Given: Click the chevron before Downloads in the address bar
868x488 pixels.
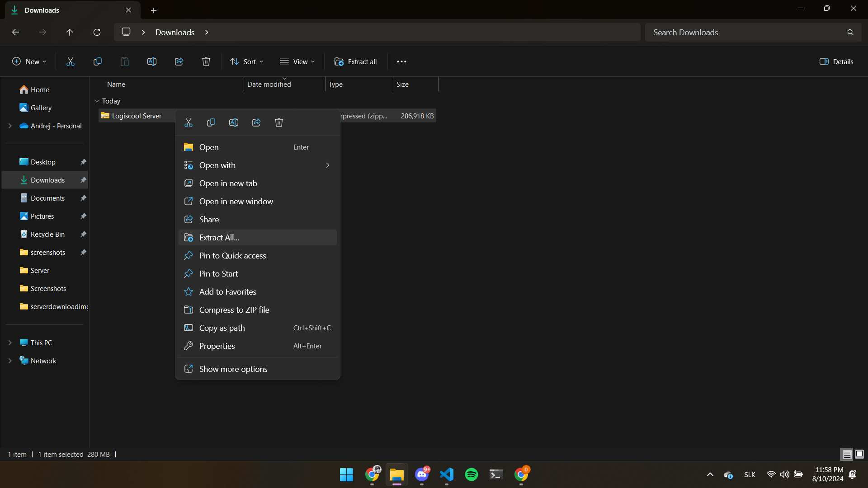Looking at the screenshot, I should (143, 32).
